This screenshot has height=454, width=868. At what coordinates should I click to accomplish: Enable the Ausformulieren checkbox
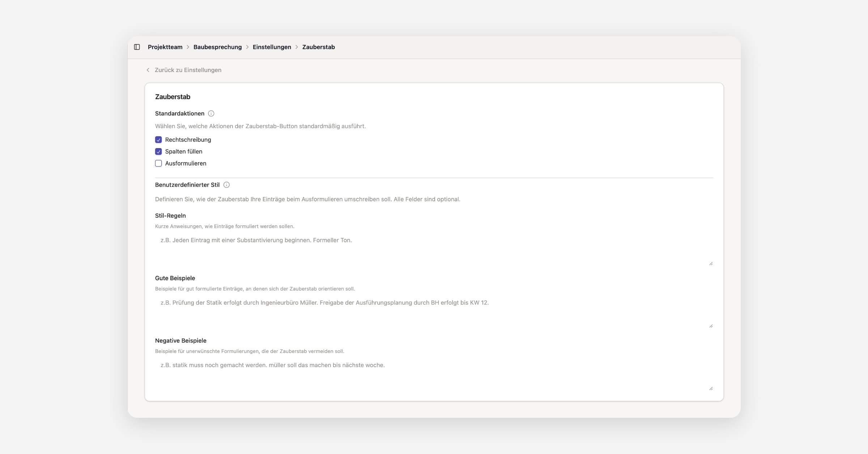[x=158, y=164]
